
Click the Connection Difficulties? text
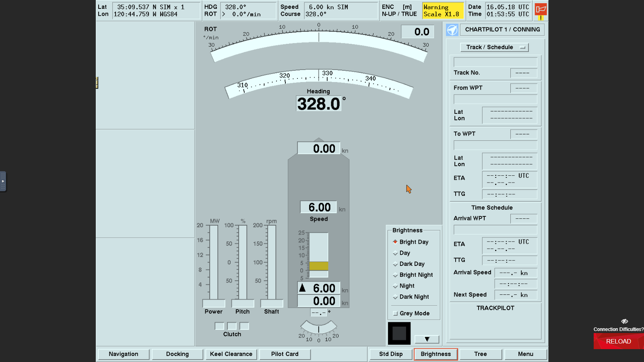click(619, 329)
